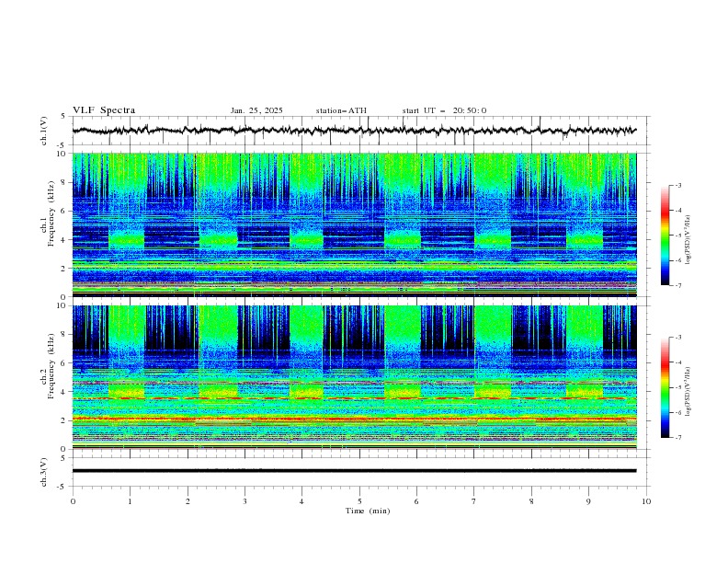
Task: Click the time axis tick label "5"
Action: [359, 501]
